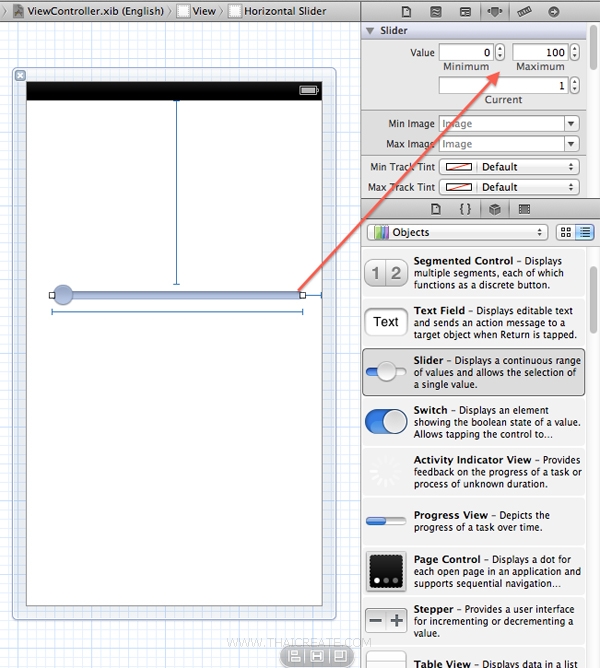Select Horizontal Slider in the jump bar
The image size is (600, 668).
click(277, 11)
